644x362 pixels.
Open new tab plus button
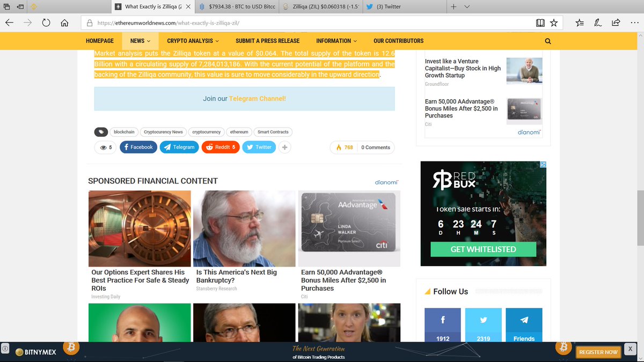(x=453, y=6)
